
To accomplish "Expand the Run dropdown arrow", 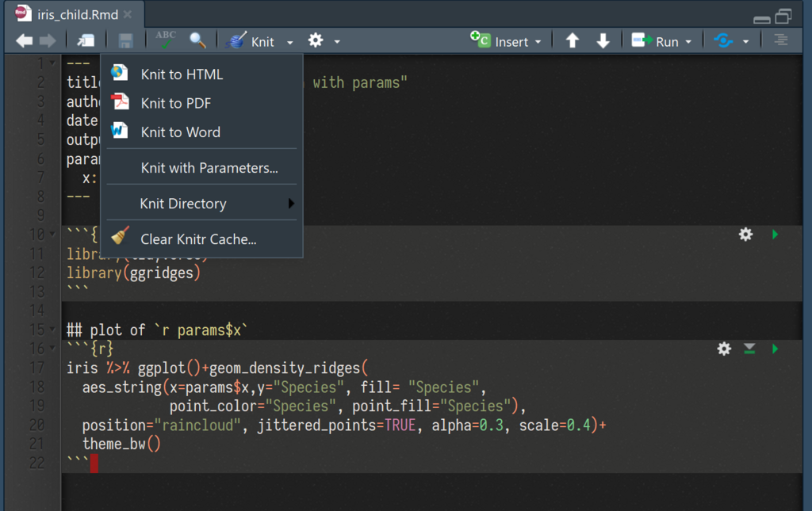I will (688, 42).
